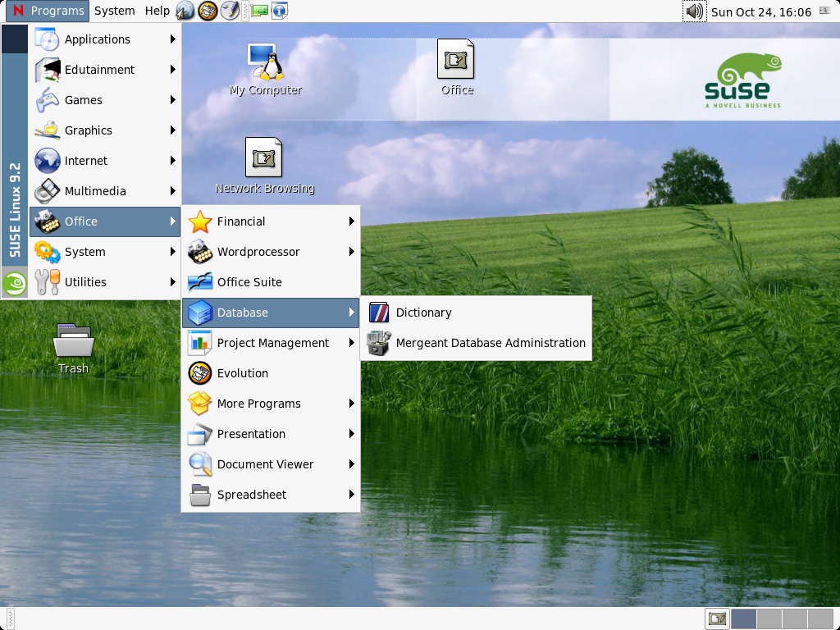Expand the Graphics submenu arrow
This screenshot has height=630, width=840.
point(172,130)
